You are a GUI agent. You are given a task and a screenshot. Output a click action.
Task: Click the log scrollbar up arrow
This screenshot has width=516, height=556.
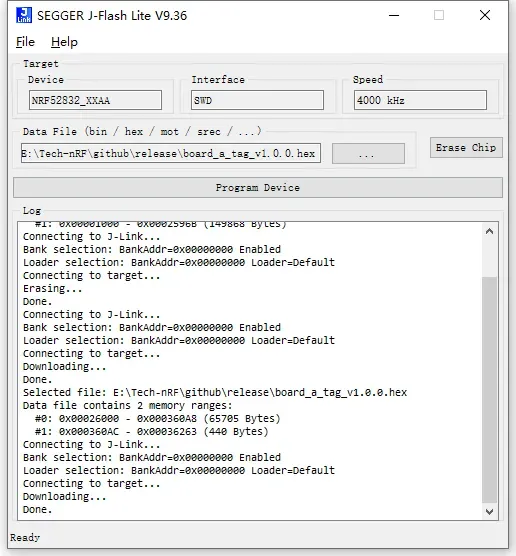(x=489, y=232)
